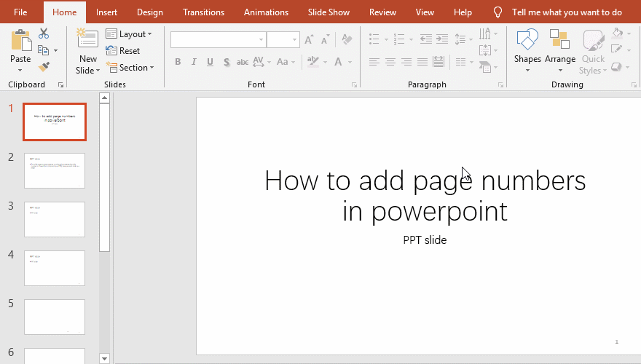Toggle Strikethrough abc formatting
The height and width of the screenshot is (364, 641).
click(x=243, y=62)
